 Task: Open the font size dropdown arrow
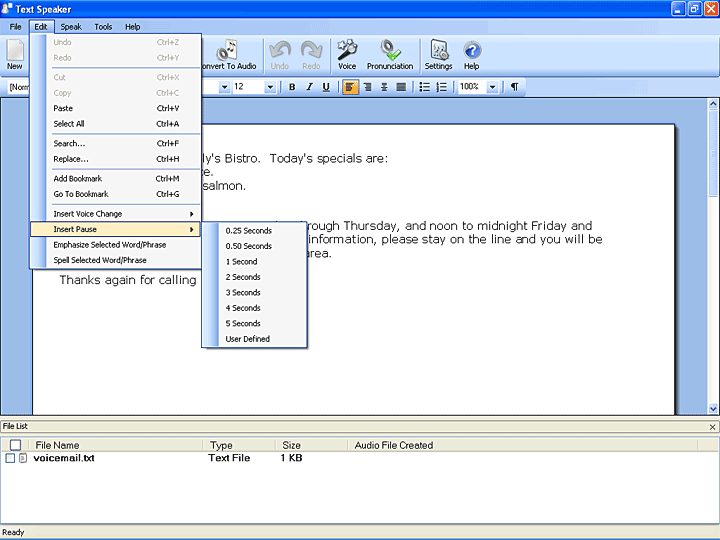click(270, 87)
